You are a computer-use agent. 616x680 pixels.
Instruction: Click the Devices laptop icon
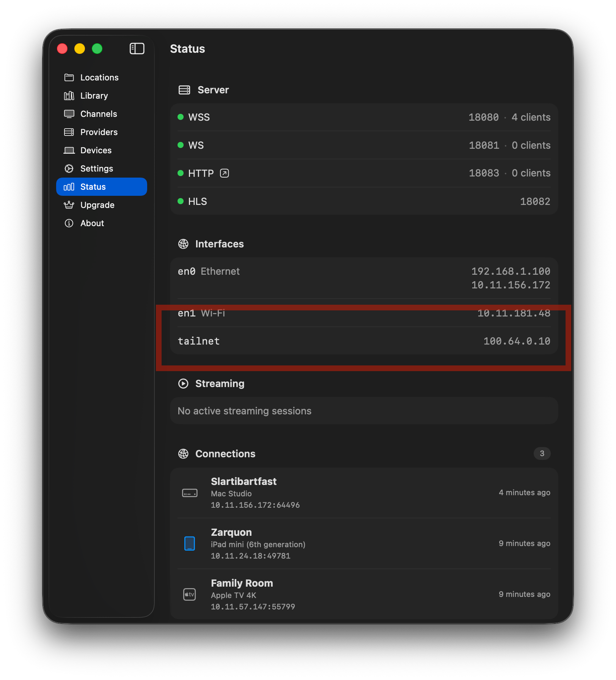click(69, 150)
